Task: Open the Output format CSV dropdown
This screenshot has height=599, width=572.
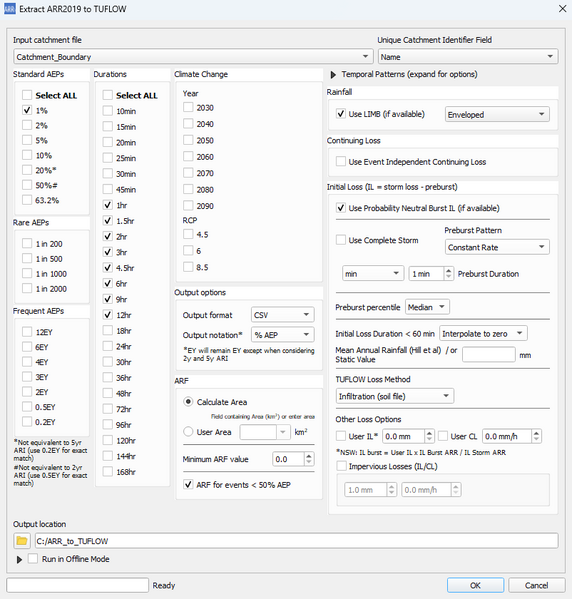Action: coord(283,315)
